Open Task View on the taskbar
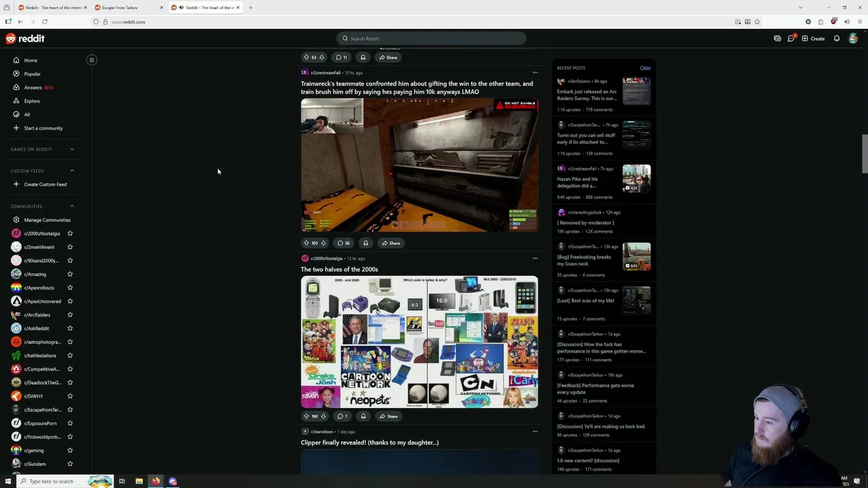 pos(122,481)
